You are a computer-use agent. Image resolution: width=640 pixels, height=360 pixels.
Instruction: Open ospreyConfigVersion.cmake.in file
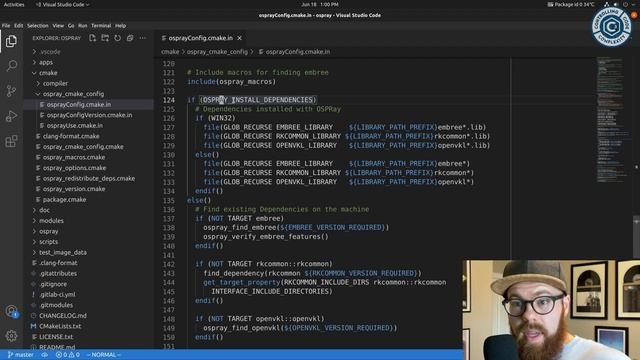(x=89, y=115)
